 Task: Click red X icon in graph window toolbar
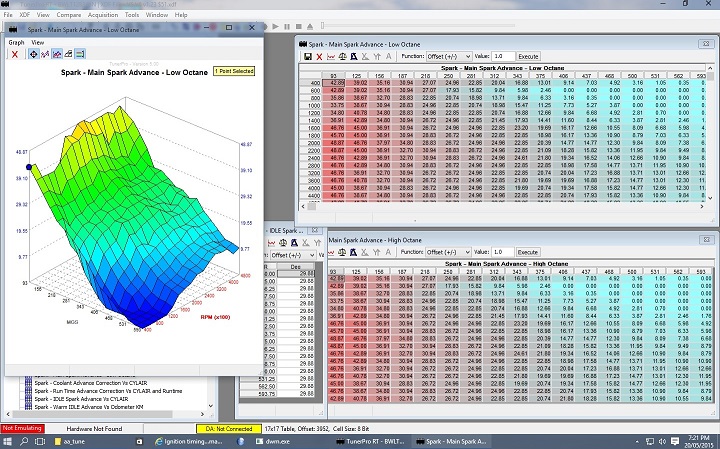tap(15, 54)
